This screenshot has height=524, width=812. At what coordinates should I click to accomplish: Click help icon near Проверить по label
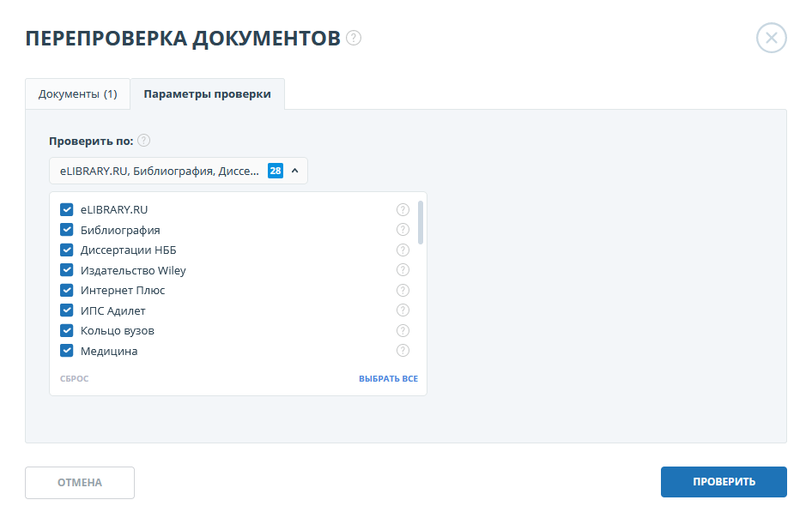[144, 141]
